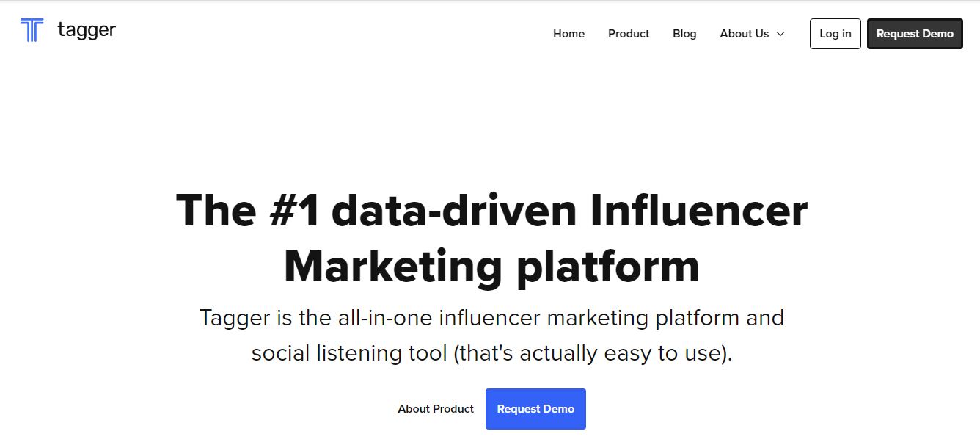Image resolution: width=980 pixels, height=445 pixels.
Task: Click subtitle line starting "Tagger is the all-in-one"
Action: tap(491, 319)
